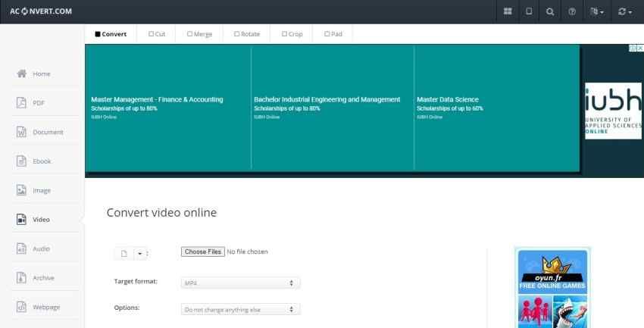
Task: Click the ACONVERT.COM logo
Action: tap(41, 11)
